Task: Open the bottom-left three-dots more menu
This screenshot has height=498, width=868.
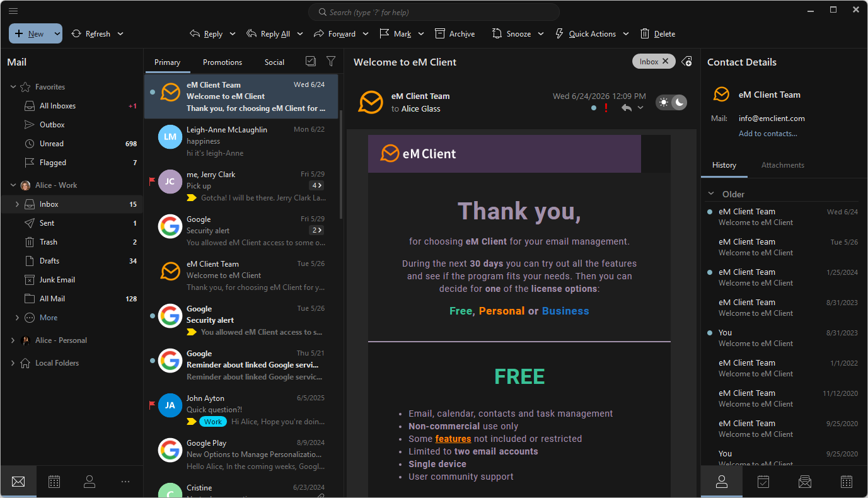Action: point(125,482)
